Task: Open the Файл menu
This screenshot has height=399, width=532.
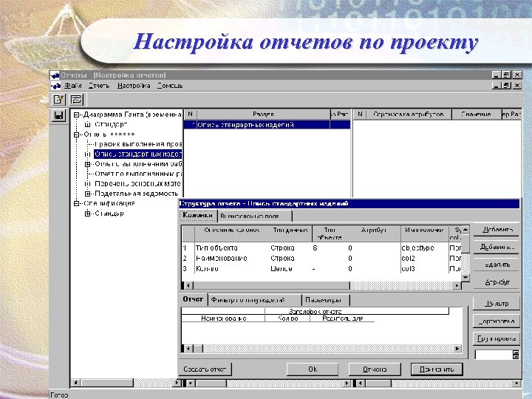Action: (x=73, y=86)
